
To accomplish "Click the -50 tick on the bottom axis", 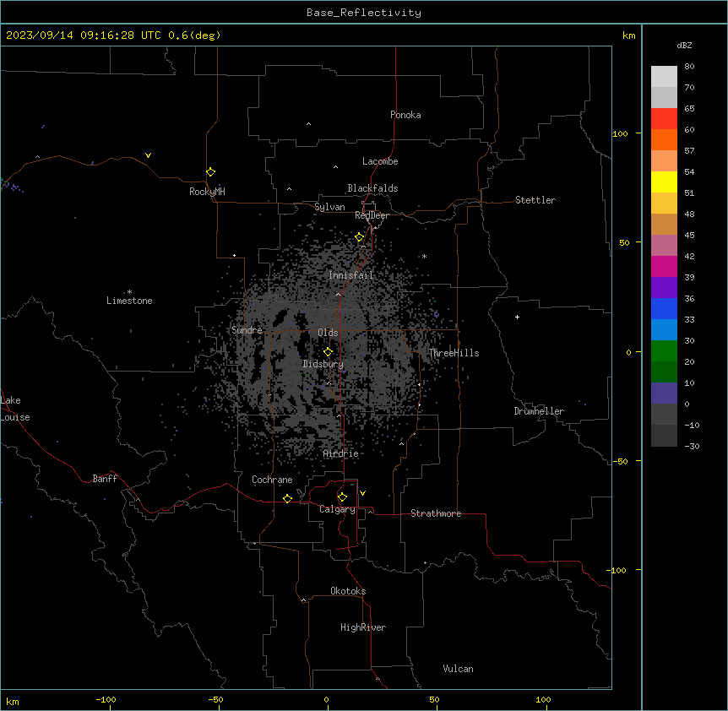I will [x=215, y=699].
